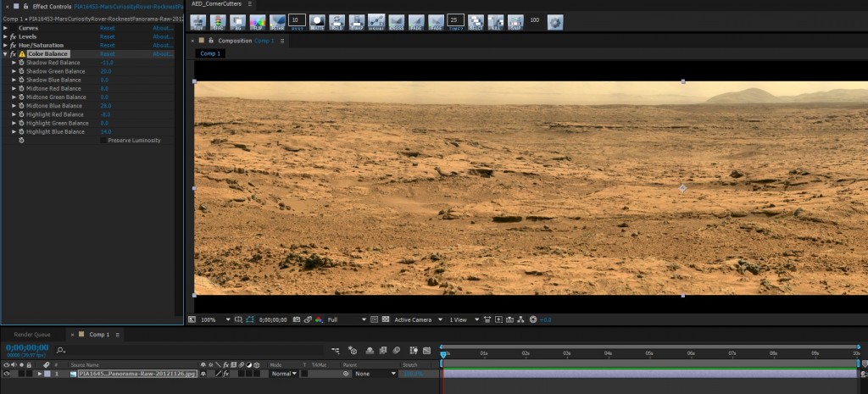Click the Color Balance warning triangle icon
This screenshot has width=868, height=394.
pos(22,54)
